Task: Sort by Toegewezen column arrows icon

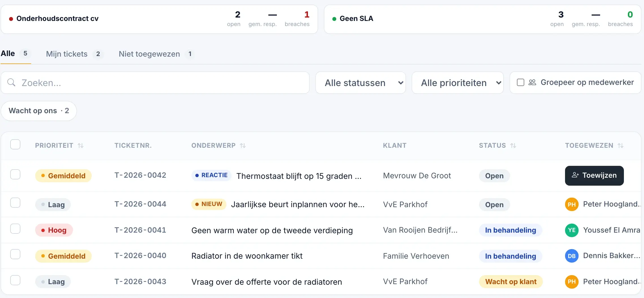Action: coord(621,146)
